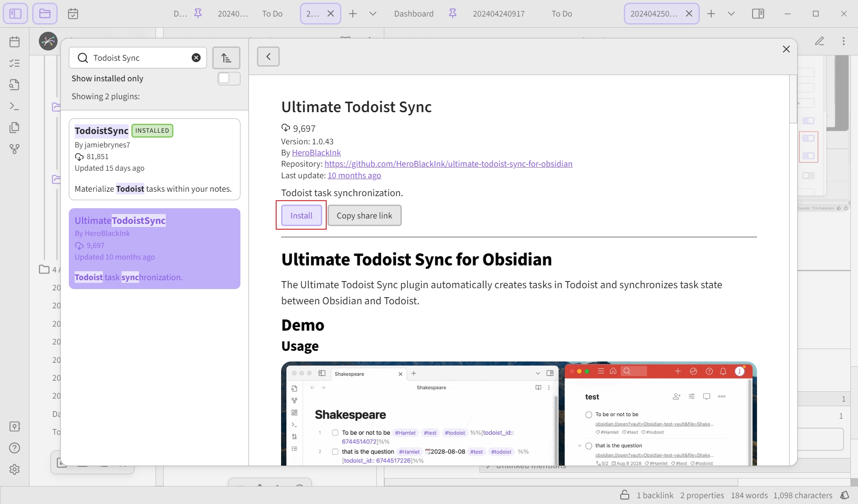Switch to the 202404240917 tab

click(499, 13)
